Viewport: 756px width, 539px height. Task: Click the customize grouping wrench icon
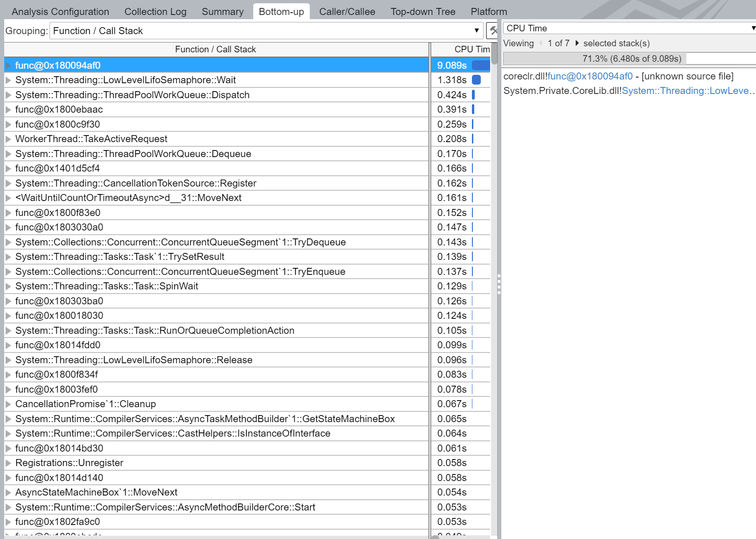494,30
